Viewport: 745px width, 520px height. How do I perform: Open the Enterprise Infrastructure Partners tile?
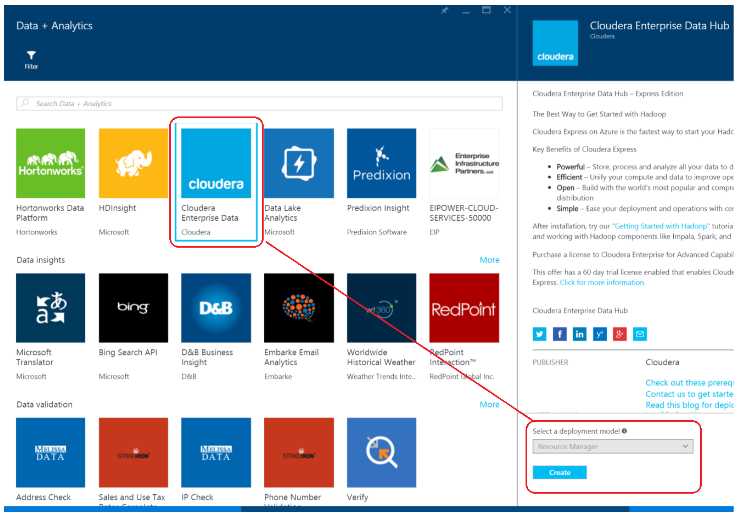point(464,163)
